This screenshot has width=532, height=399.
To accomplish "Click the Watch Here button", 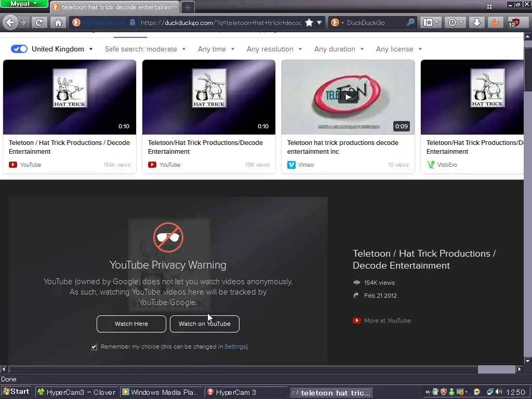I will pos(131,324).
